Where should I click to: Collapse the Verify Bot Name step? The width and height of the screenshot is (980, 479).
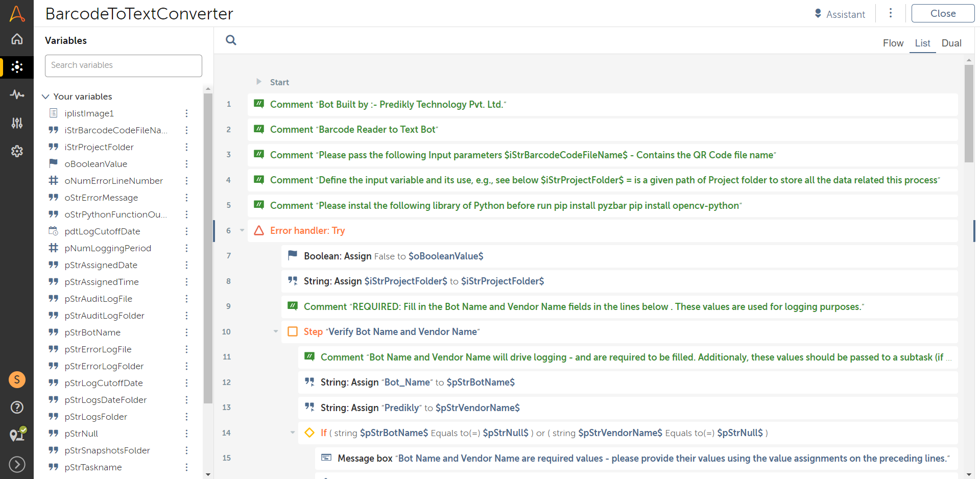[x=276, y=331]
